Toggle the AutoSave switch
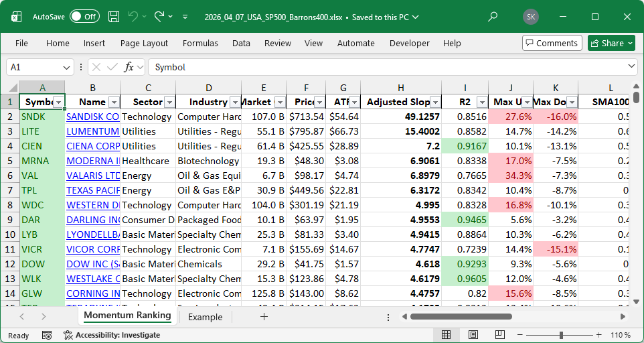This screenshot has height=343, width=644. pyautogui.click(x=84, y=16)
